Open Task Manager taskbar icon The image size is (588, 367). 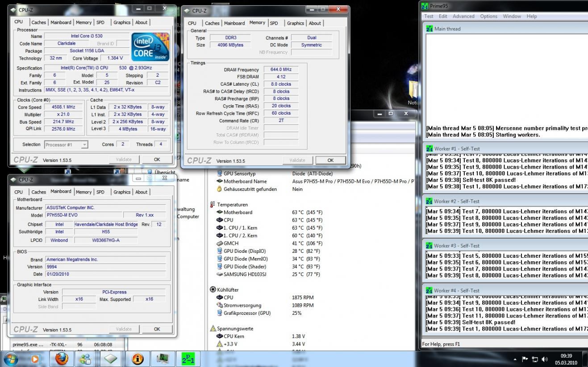tap(162, 359)
